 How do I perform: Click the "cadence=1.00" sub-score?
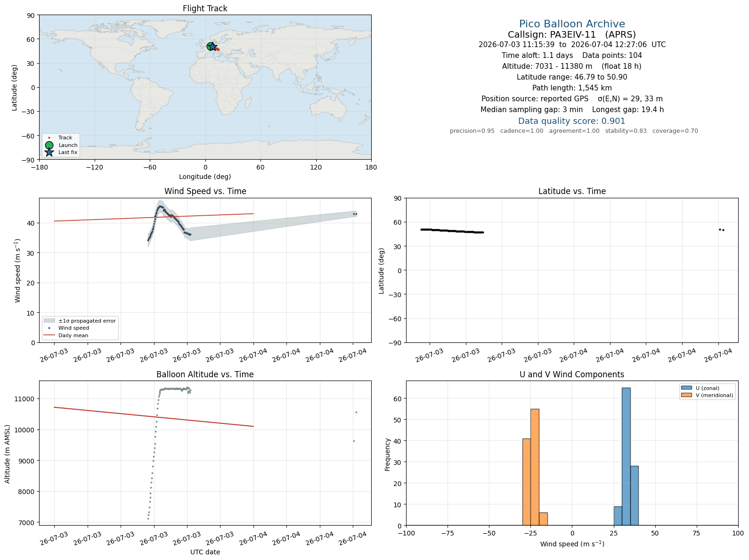pyautogui.click(x=521, y=131)
